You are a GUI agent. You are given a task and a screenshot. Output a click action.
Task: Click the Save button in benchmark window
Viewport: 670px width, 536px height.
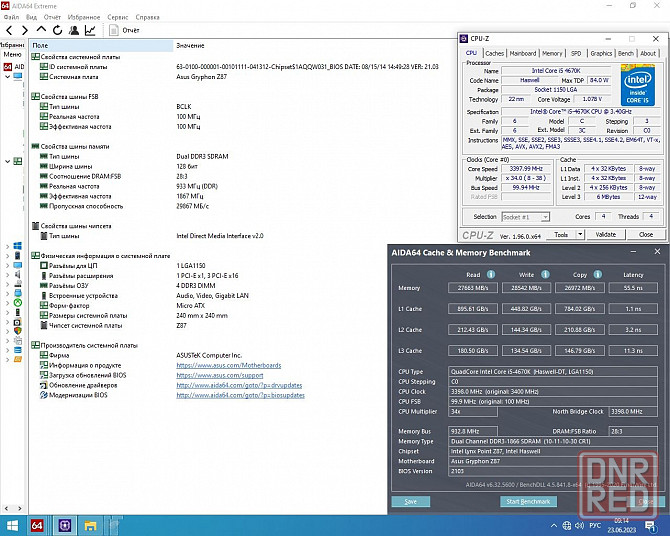(x=410, y=500)
